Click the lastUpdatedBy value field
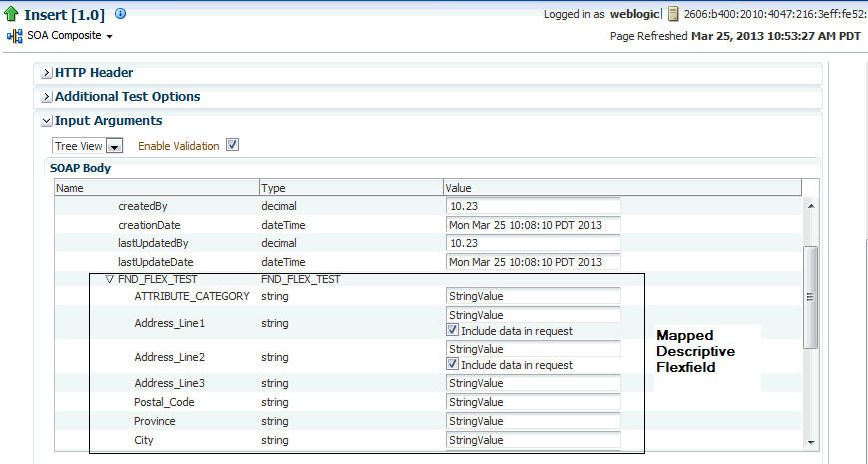868x464 pixels. [x=533, y=243]
